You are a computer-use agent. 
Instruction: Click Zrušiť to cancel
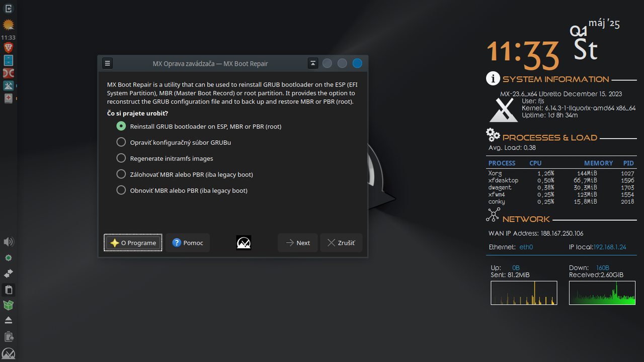coord(341,243)
